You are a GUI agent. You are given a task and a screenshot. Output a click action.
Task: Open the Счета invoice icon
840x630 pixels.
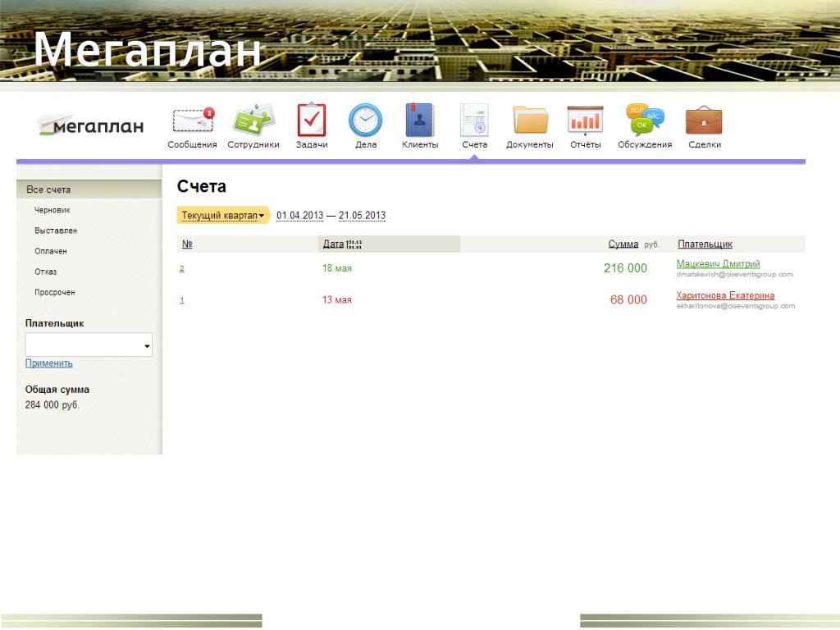[x=474, y=120]
